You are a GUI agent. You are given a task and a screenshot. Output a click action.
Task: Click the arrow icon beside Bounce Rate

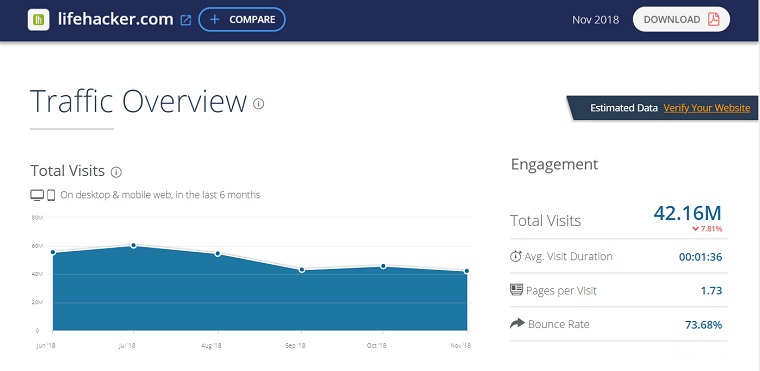(x=517, y=323)
